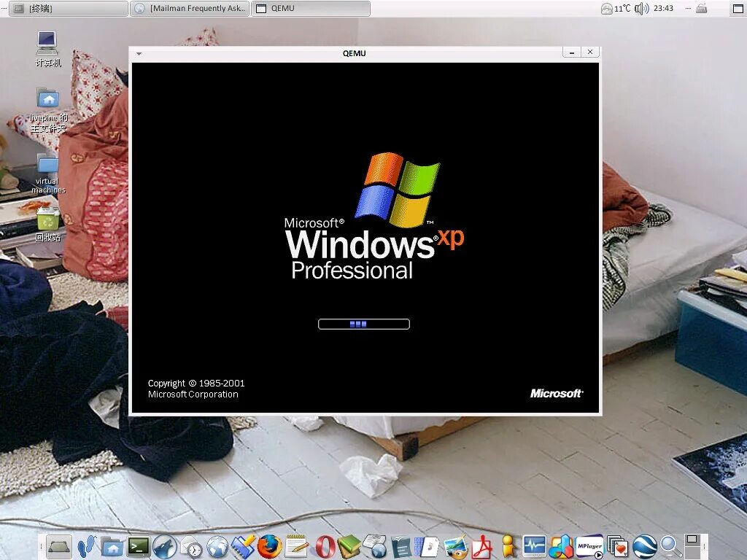The height and width of the screenshot is (560, 747).
Task: Click the Windows XP boot progress bar
Action: tap(364, 324)
